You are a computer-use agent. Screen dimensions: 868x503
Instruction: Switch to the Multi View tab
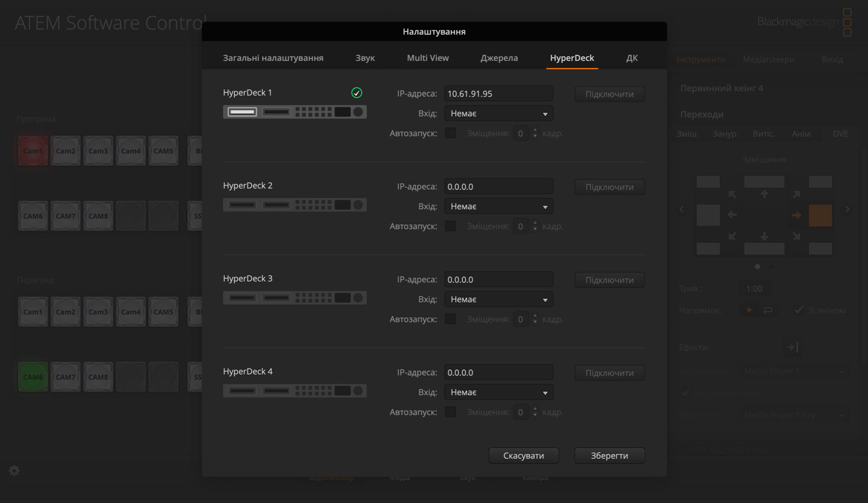tap(428, 58)
